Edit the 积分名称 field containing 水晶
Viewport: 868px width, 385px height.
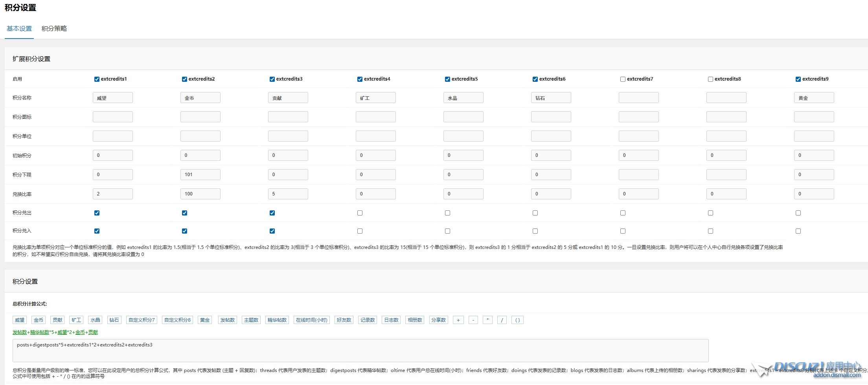click(463, 98)
